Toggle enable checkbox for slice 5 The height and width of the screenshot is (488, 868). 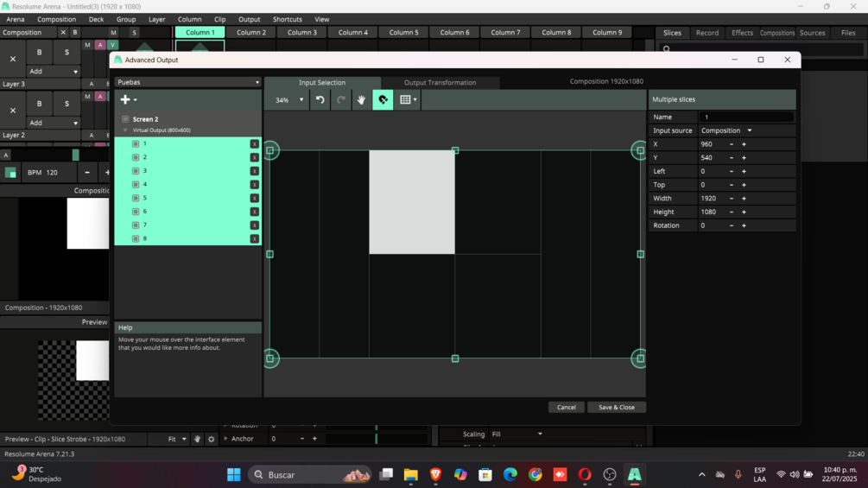[x=136, y=198]
